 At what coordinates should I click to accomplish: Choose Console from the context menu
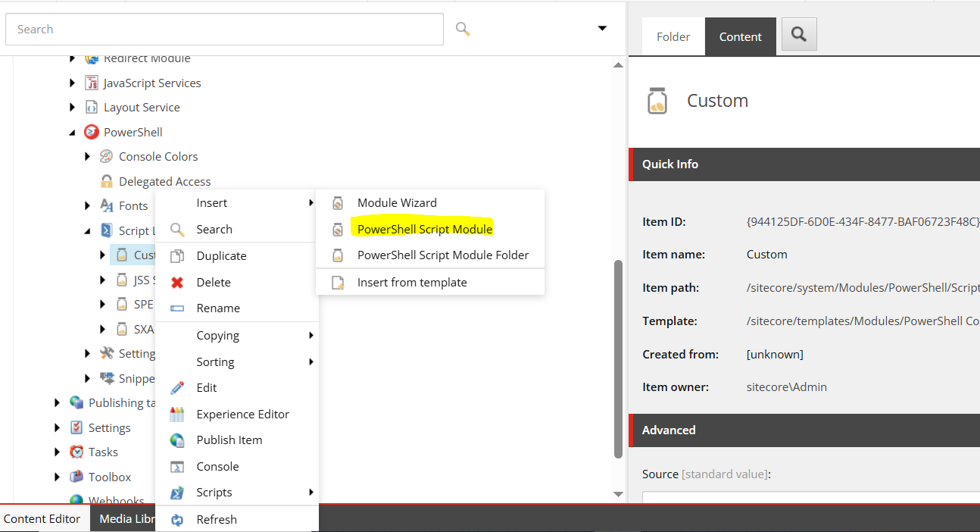(x=236, y=466)
